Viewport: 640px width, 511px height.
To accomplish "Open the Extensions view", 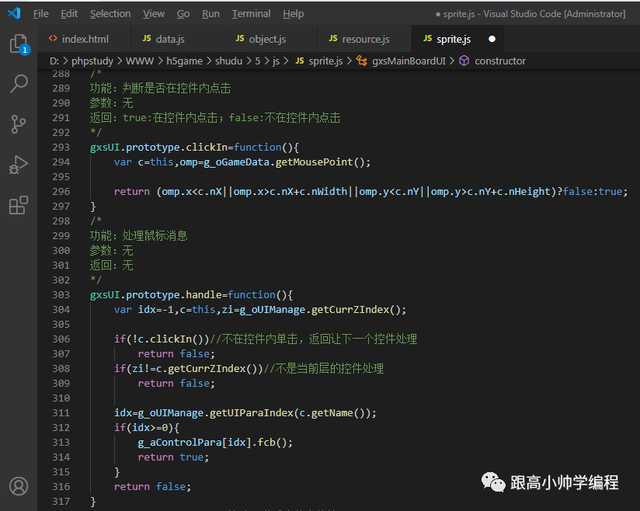I will [19, 205].
